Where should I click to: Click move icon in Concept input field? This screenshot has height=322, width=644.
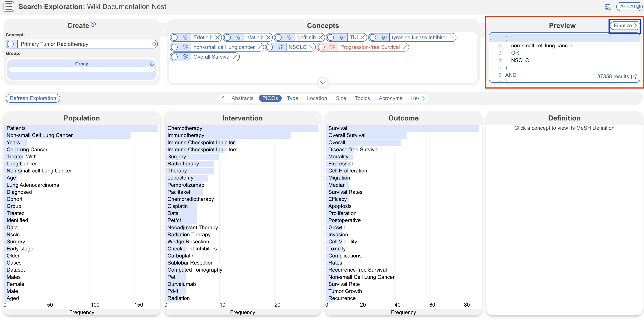click(x=154, y=44)
